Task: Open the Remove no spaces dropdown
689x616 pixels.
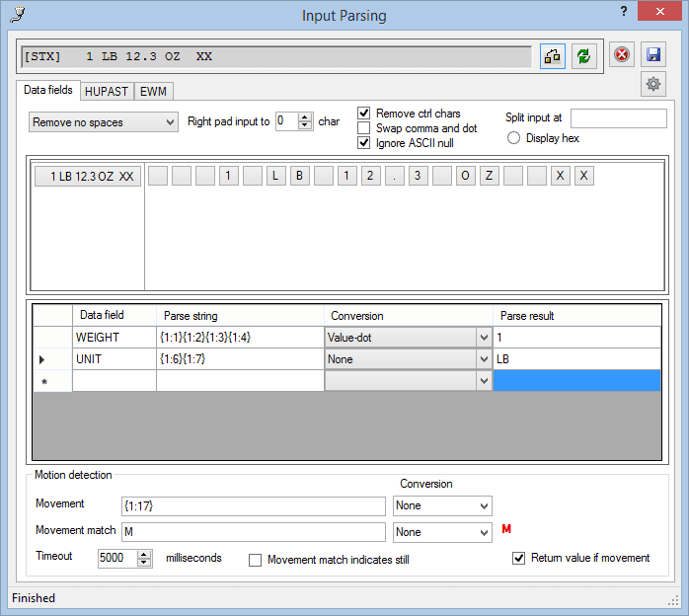Action: point(104,122)
